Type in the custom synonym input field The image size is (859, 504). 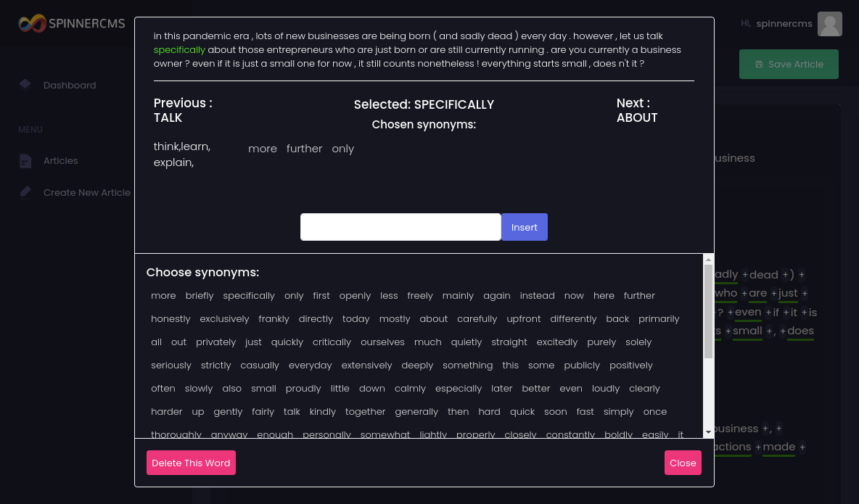tap(400, 227)
